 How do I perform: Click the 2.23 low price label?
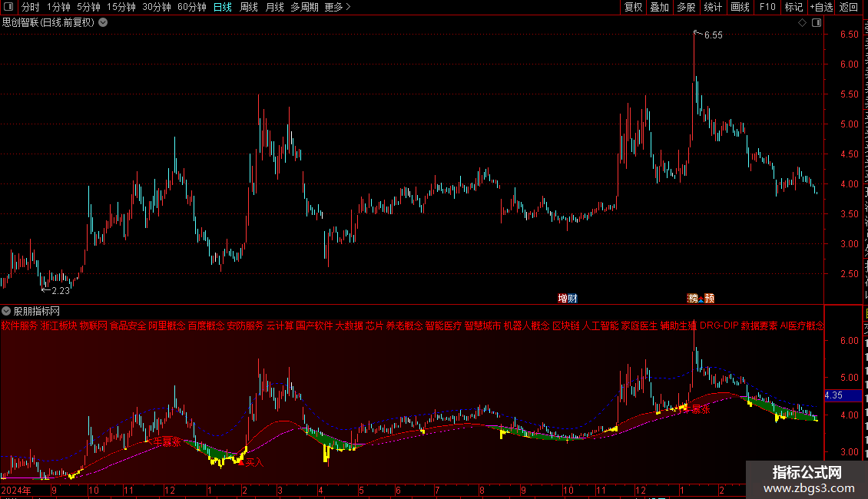point(61,290)
